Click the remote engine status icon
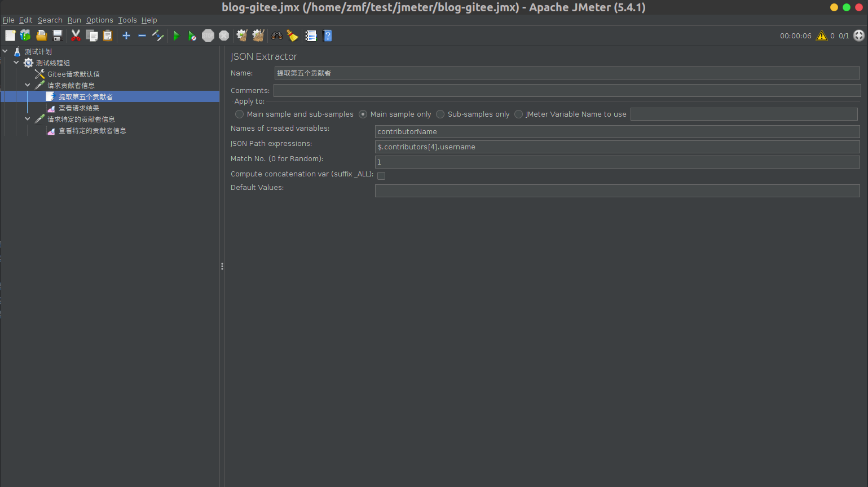The width and height of the screenshot is (868, 487). [x=859, y=36]
